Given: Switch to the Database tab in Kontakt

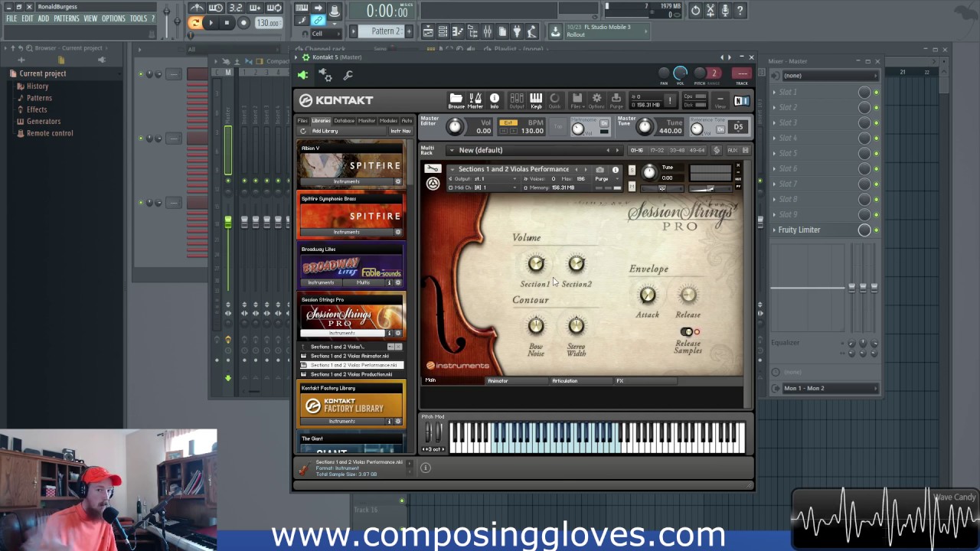Looking at the screenshot, I should pos(344,120).
